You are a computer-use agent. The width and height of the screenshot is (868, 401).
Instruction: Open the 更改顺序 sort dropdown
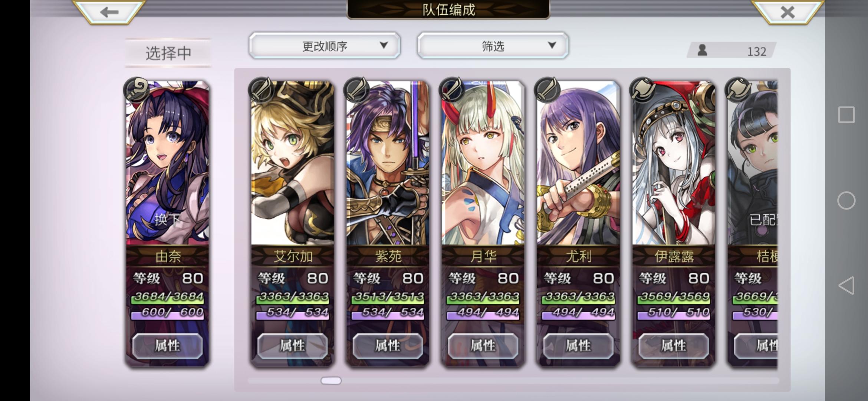click(325, 46)
